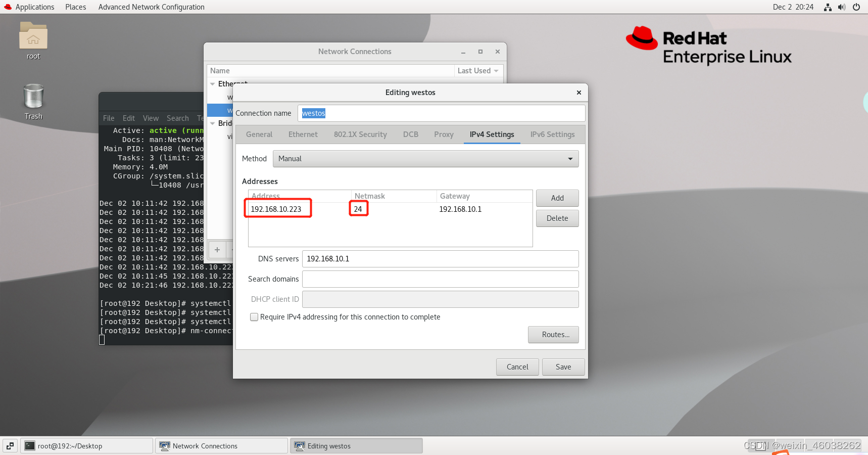Image resolution: width=868 pixels, height=455 pixels.
Task: Toggle Require IPv4 addressing checkbox
Action: pos(254,317)
